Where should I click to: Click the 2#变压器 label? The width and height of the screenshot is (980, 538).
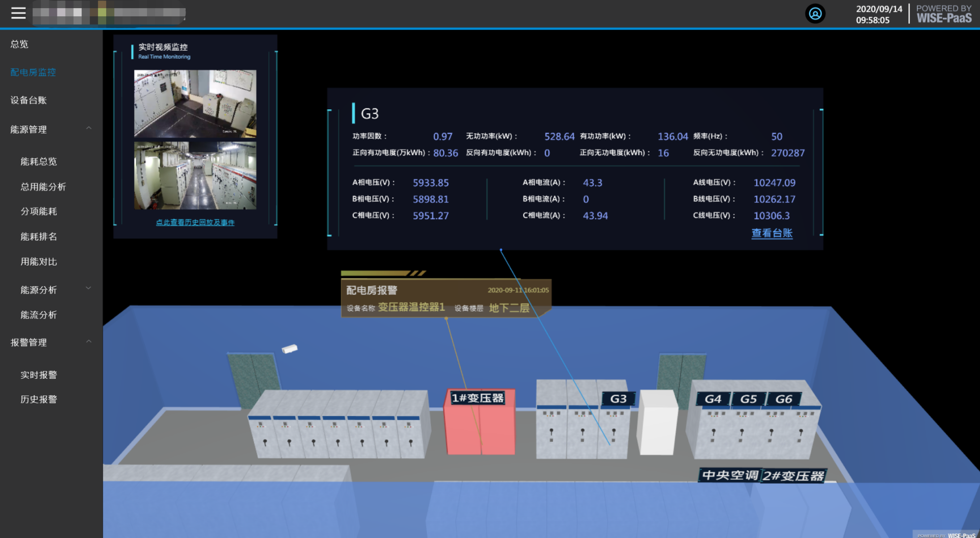click(793, 476)
